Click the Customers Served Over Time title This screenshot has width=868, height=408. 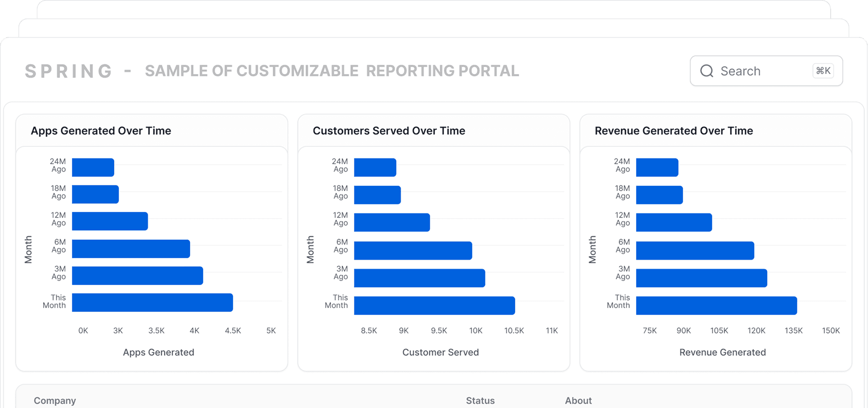tap(389, 131)
